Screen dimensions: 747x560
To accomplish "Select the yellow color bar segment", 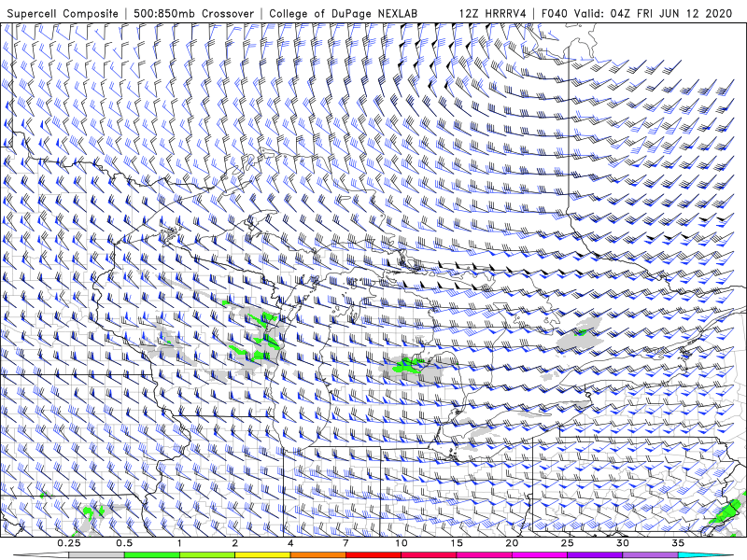I will tap(263, 555).
